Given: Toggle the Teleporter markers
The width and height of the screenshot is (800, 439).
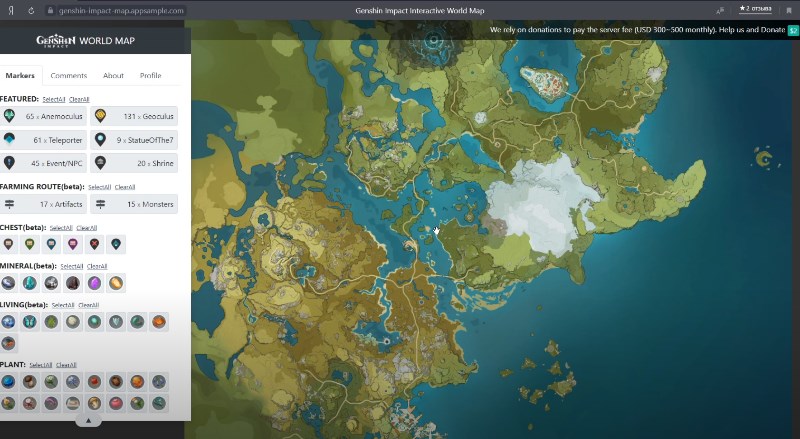Looking at the screenshot, I should [44, 140].
